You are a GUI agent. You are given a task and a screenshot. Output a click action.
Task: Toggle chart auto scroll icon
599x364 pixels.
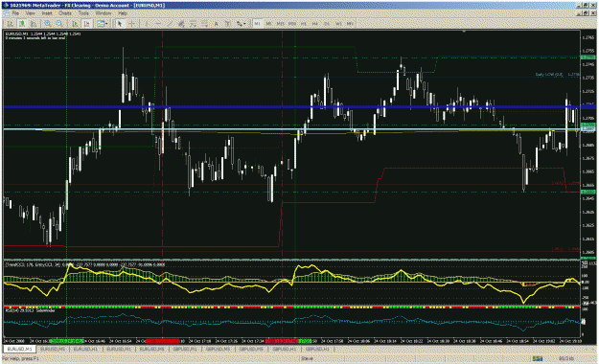75,24
